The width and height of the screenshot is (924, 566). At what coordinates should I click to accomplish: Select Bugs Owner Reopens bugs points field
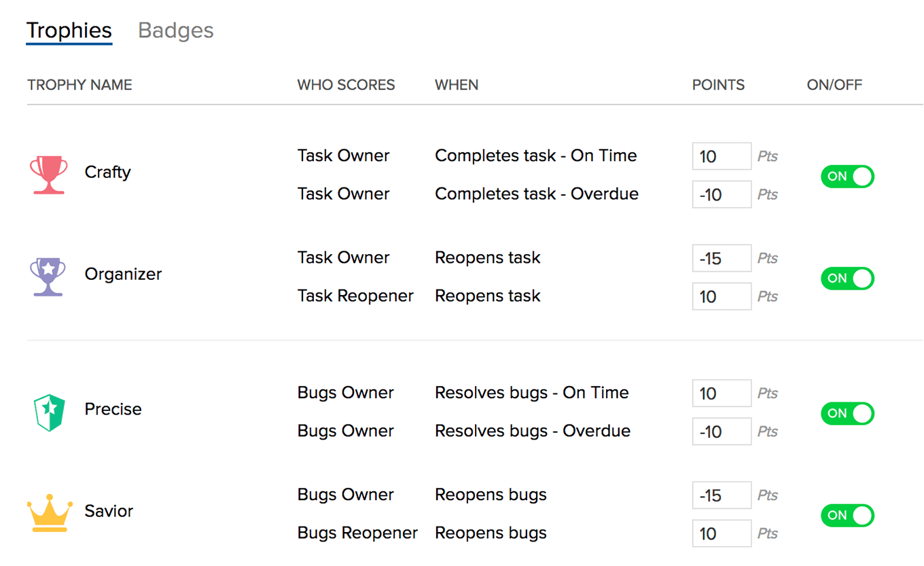pyautogui.click(x=722, y=495)
